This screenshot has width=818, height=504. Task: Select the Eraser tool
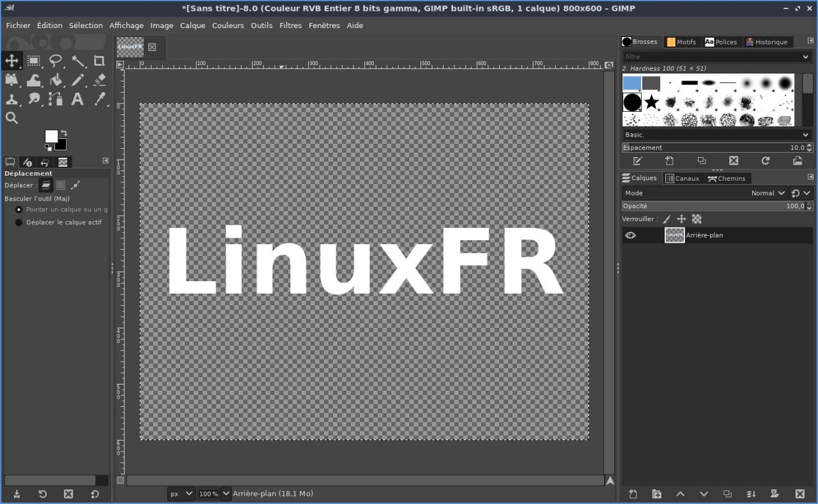tap(99, 80)
